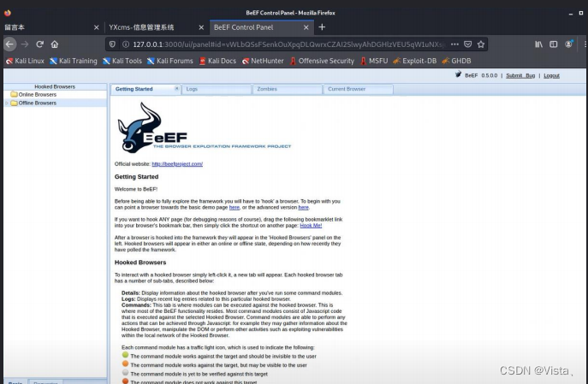The image size is (588, 384).
Task: Open the advanced version 'here' link
Action: pos(303,207)
